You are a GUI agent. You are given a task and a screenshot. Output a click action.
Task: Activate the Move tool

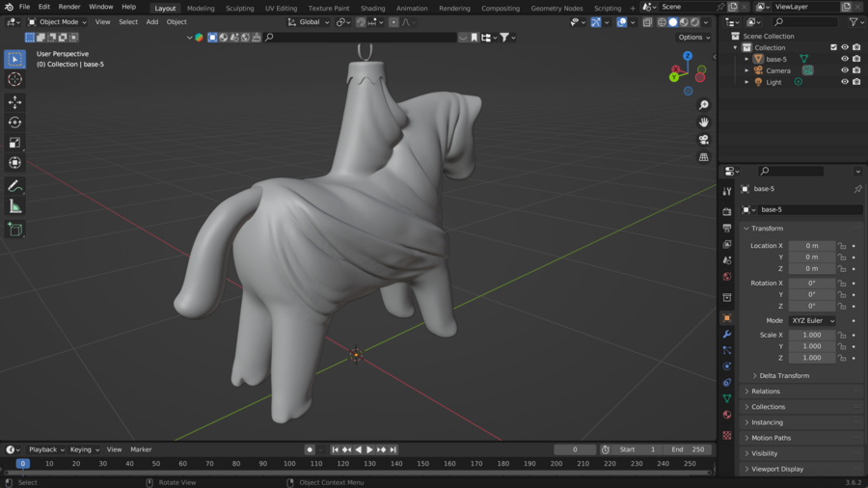14,102
